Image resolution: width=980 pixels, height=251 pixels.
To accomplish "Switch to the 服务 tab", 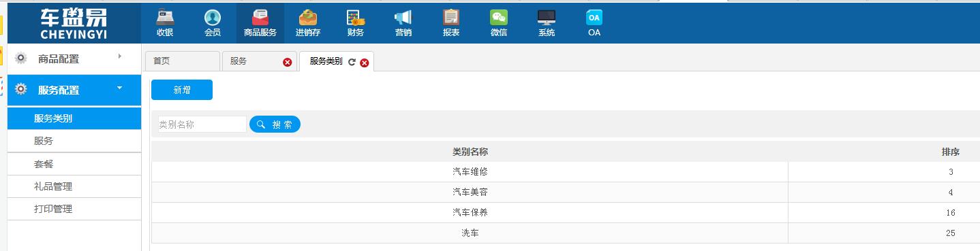I will 259,61.
